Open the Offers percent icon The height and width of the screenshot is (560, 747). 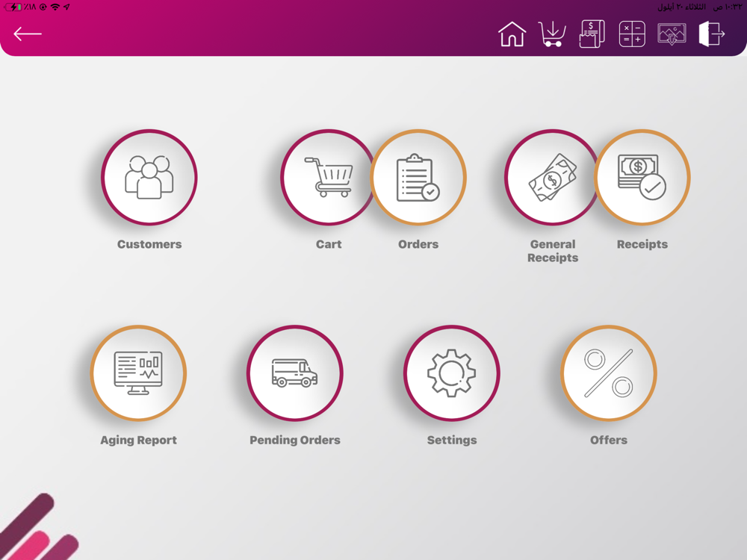tap(609, 373)
